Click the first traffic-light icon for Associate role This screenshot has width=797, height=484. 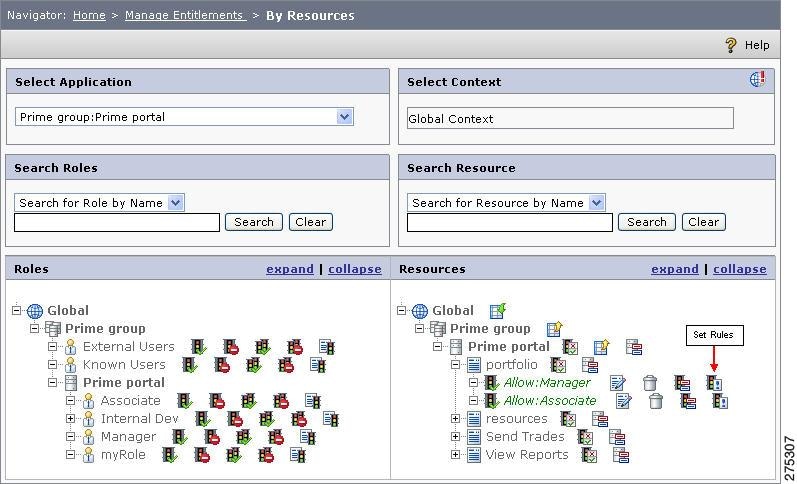[x=185, y=401]
